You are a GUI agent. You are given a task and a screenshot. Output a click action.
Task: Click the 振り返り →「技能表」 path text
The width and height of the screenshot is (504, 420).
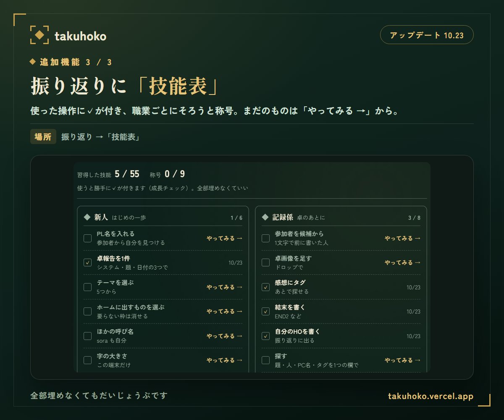(x=100, y=137)
